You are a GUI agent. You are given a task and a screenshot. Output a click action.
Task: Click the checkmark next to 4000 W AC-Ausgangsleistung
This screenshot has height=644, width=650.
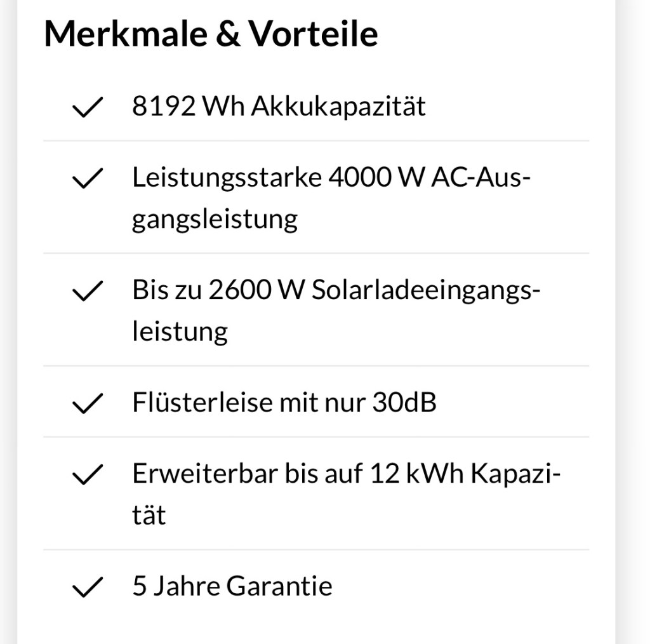88,180
